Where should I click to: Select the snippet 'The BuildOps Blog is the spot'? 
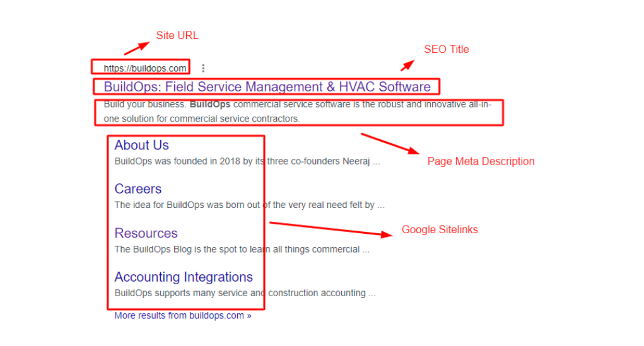click(242, 249)
